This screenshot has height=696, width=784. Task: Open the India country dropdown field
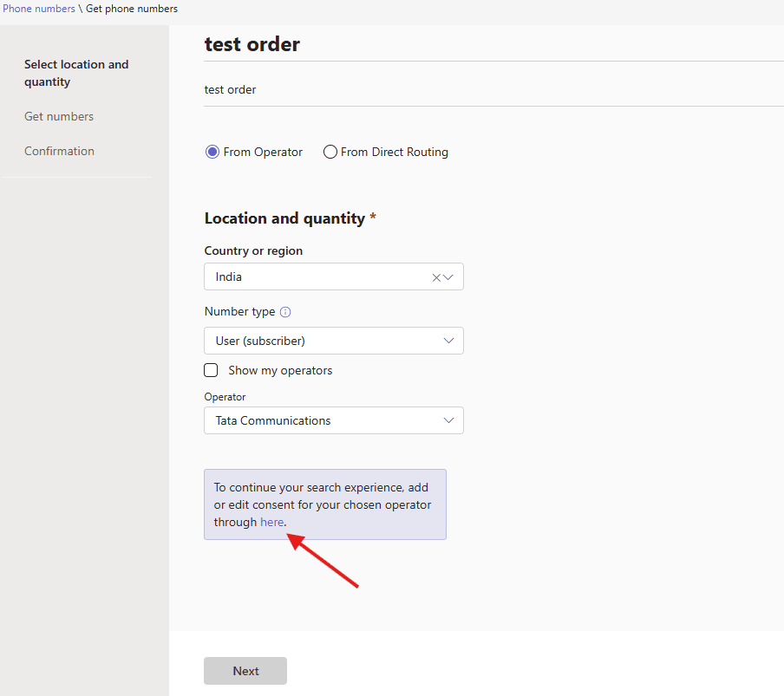317,277
